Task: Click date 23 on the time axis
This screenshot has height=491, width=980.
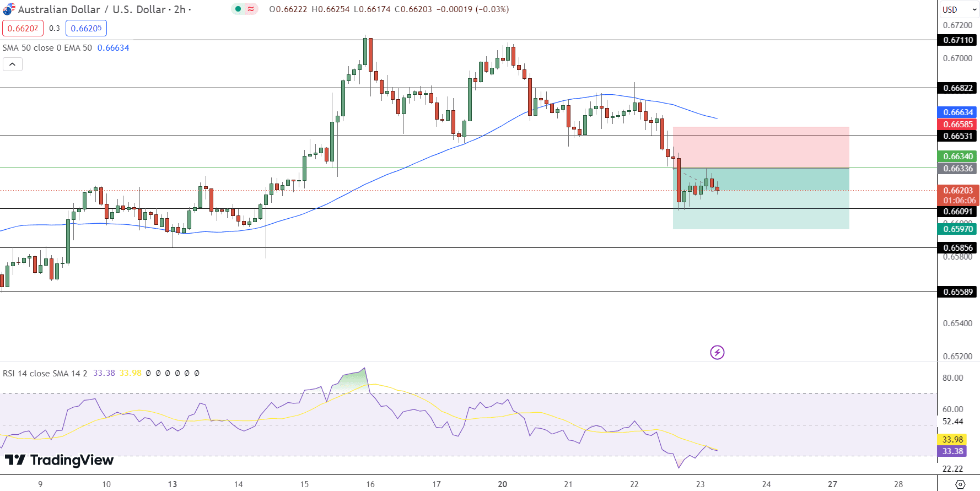Action: tap(700, 484)
